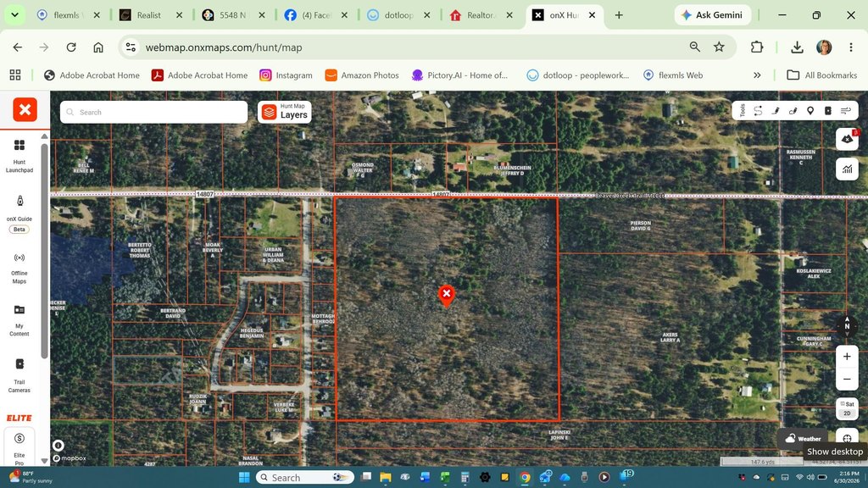Open the offline map notification button
Image resolution: width=868 pixels, height=488 pixels.
847,140
